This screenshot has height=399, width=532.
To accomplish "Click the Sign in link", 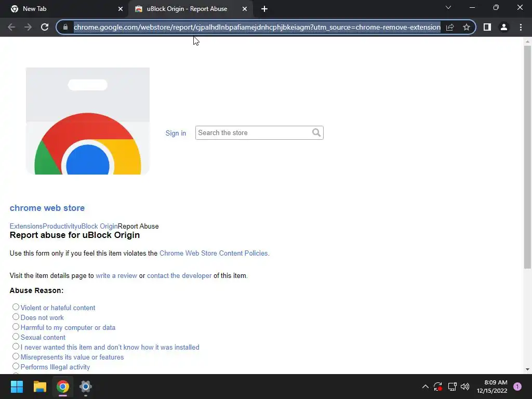I will 176,134.
